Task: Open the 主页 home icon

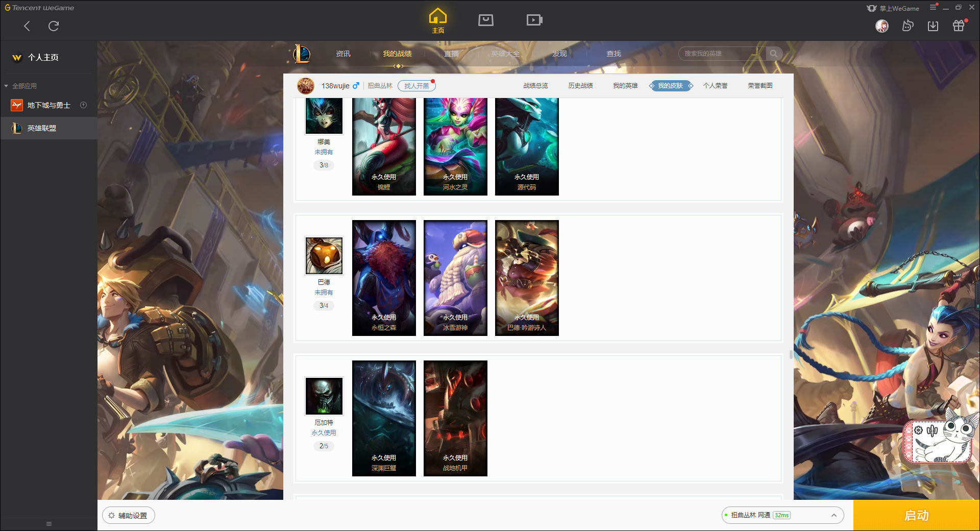Action: [438, 21]
